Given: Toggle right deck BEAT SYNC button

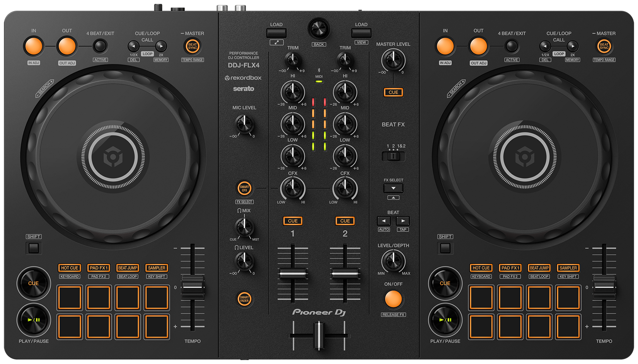Looking at the screenshot, I should click(x=604, y=46).
